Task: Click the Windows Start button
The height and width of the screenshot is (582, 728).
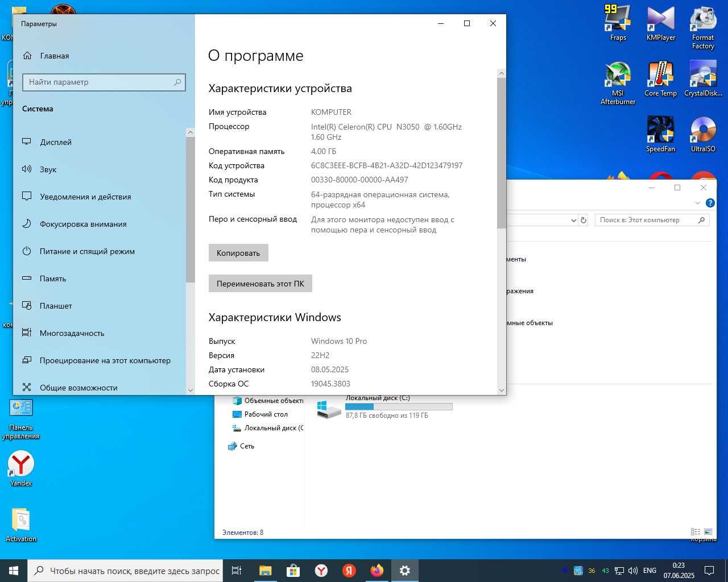Action: [x=14, y=571]
